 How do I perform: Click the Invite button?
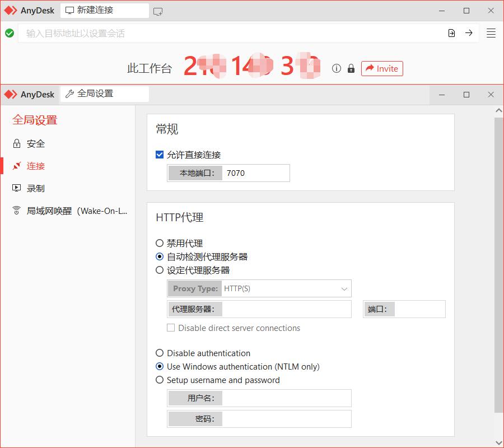382,68
